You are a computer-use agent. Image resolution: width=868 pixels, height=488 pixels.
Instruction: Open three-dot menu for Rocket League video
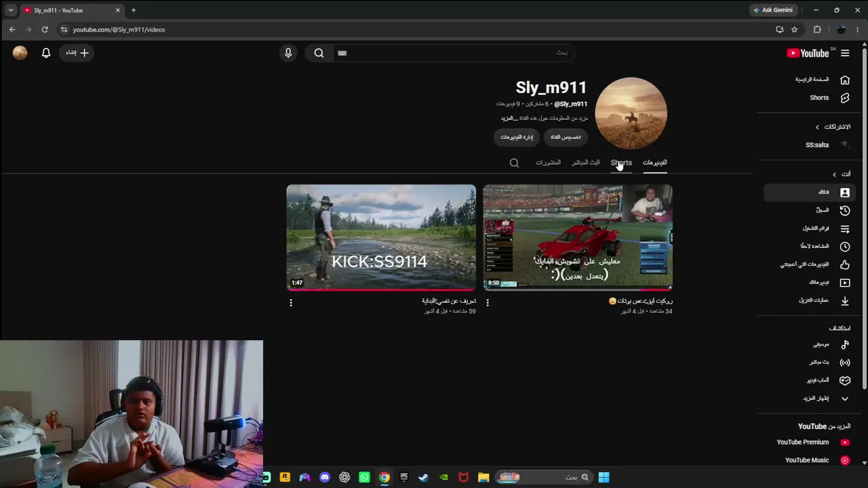click(488, 303)
